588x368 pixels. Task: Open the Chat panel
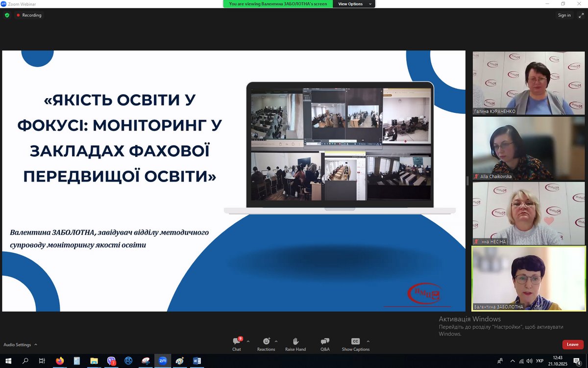[x=237, y=344]
